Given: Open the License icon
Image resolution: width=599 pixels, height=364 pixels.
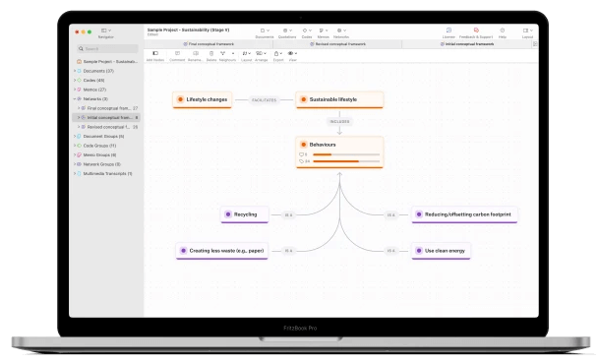Looking at the screenshot, I should [x=449, y=30].
